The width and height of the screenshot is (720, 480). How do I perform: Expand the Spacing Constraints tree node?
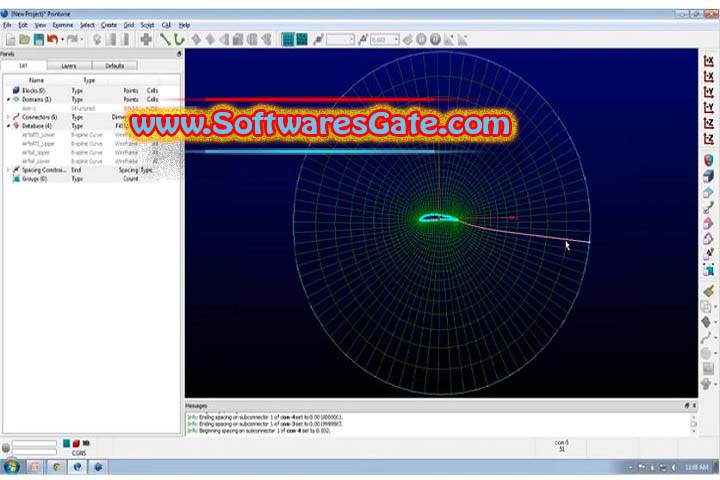[8, 170]
